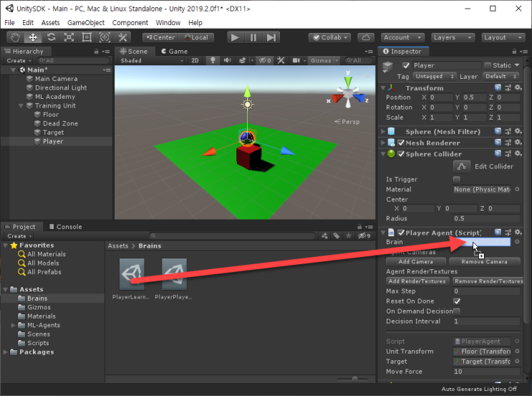
Task: Select the Rotate tool
Action: click(x=51, y=37)
